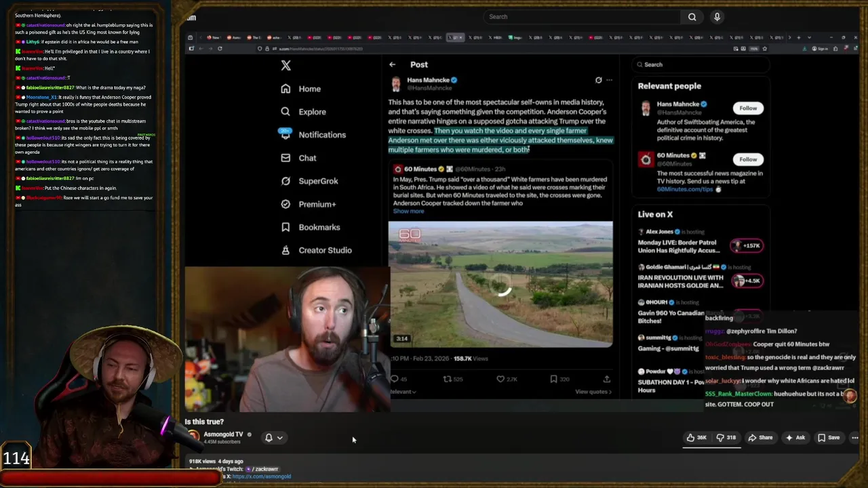Image resolution: width=868 pixels, height=488 pixels.
Task: Open Asmongold TV channel name
Action: pyautogui.click(x=223, y=434)
